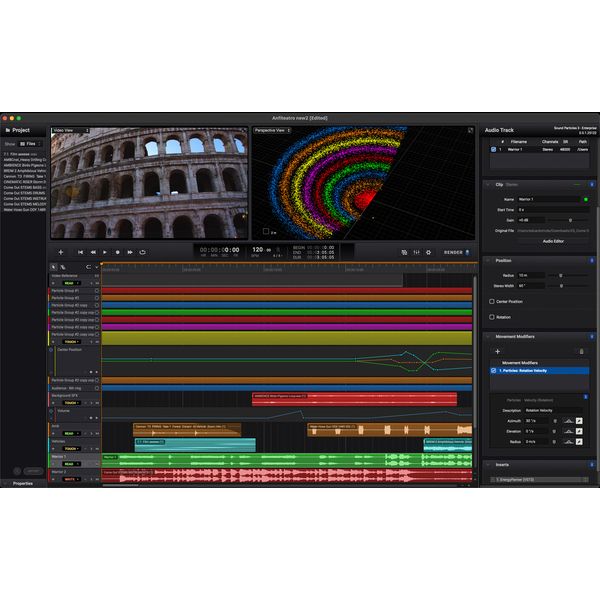Toggle checkbox of 'Particles: Rotation Velocity' modifier
Screen dimensions: 600x600
pyautogui.click(x=494, y=371)
